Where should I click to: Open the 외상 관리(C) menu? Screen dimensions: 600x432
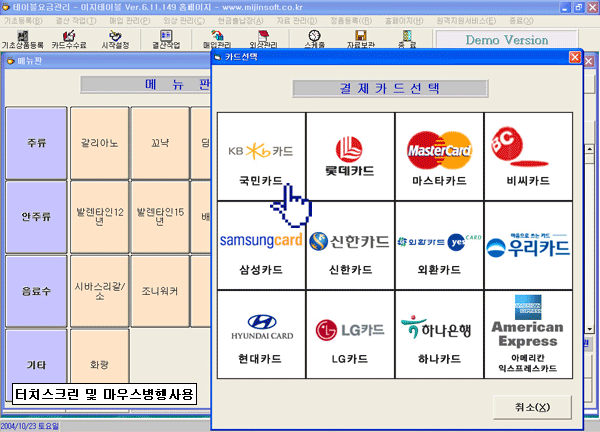point(184,21)
